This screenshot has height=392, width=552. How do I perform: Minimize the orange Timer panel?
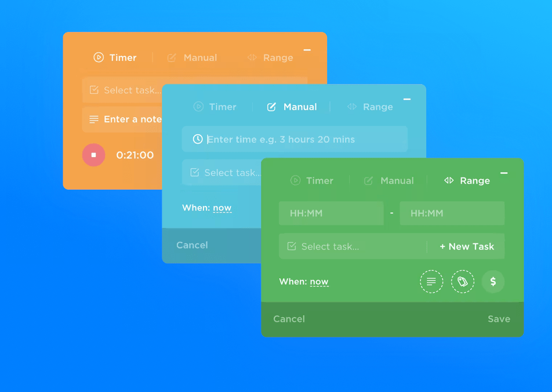click(307, 50)
